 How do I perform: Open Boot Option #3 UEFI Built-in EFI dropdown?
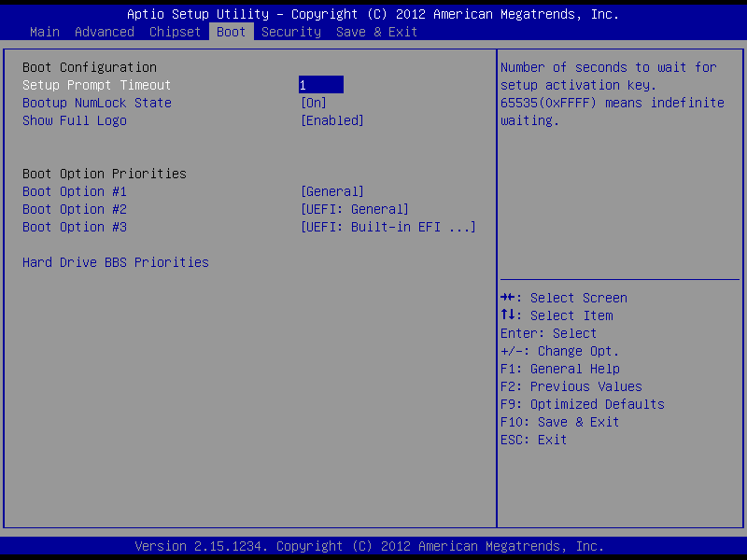point(388,227)
